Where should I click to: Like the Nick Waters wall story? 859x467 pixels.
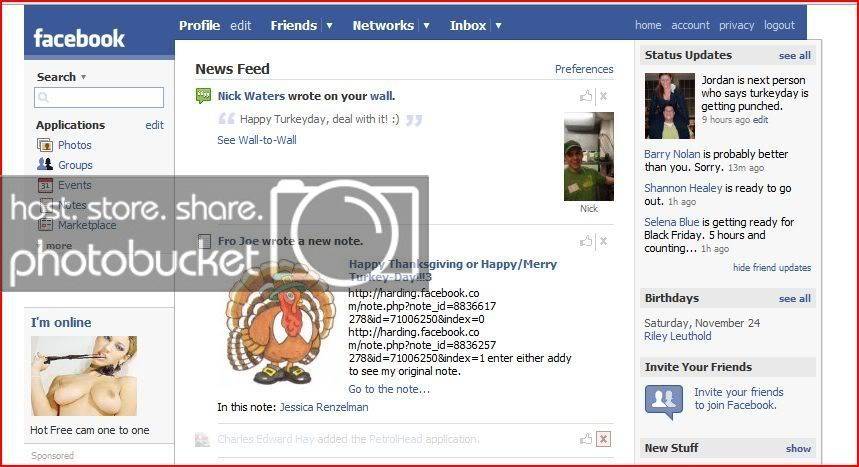point(586,96)
